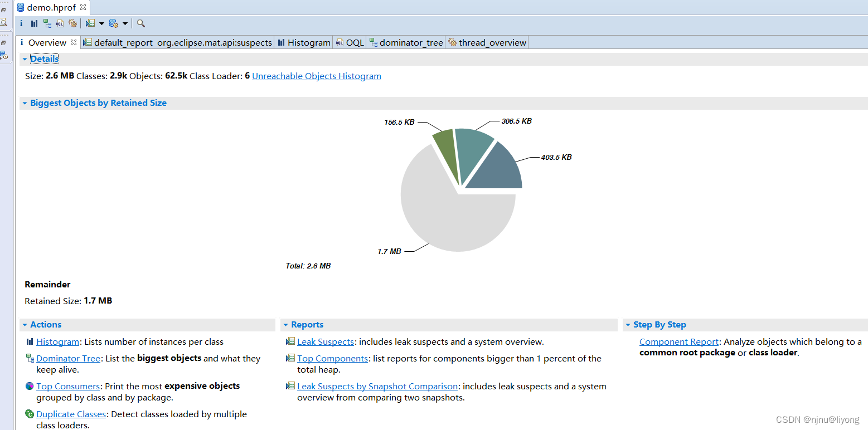
Task: Click the Remainder heading text
Action: (x=48, y=284)
